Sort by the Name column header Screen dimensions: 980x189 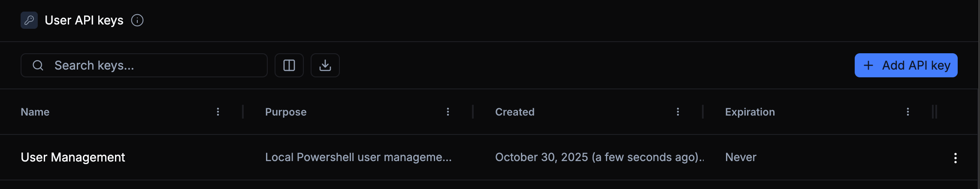coord(35,112)
